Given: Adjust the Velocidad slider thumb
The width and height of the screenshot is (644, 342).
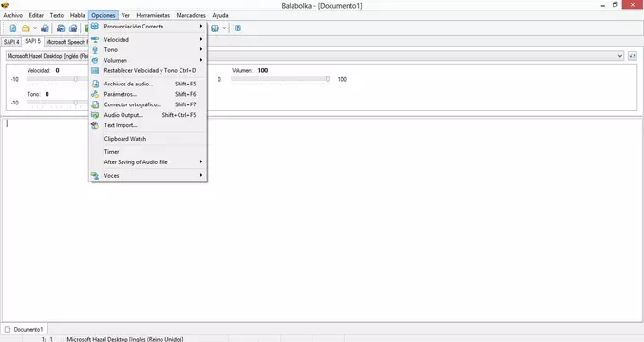Looking at the screenshot, I should (x=76, y=79).
